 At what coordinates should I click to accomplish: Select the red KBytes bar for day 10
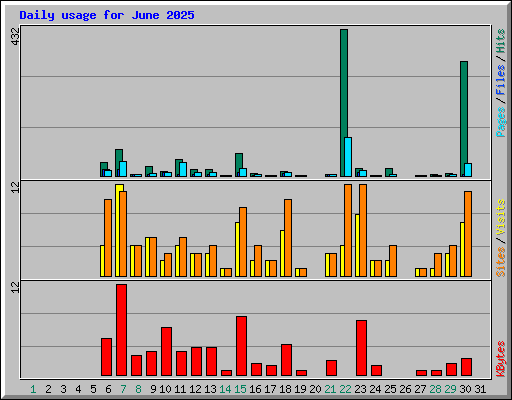[x=166, y=351]
